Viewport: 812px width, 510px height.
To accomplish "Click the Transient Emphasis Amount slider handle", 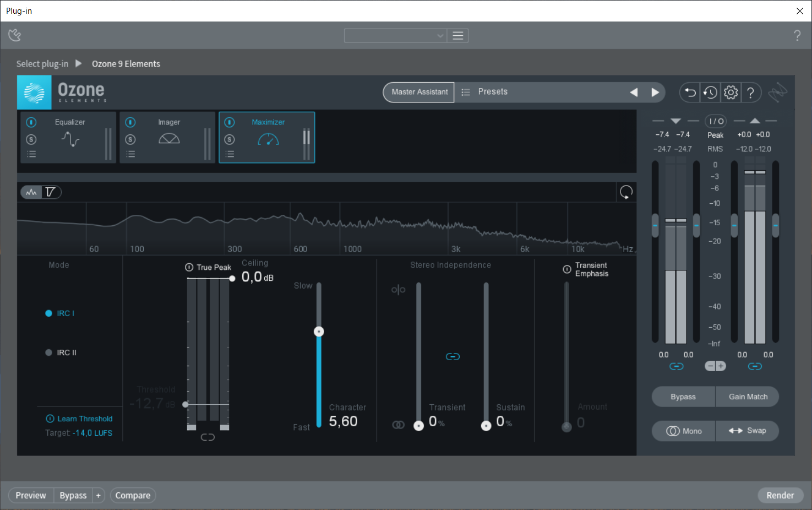I will point(566,427).
